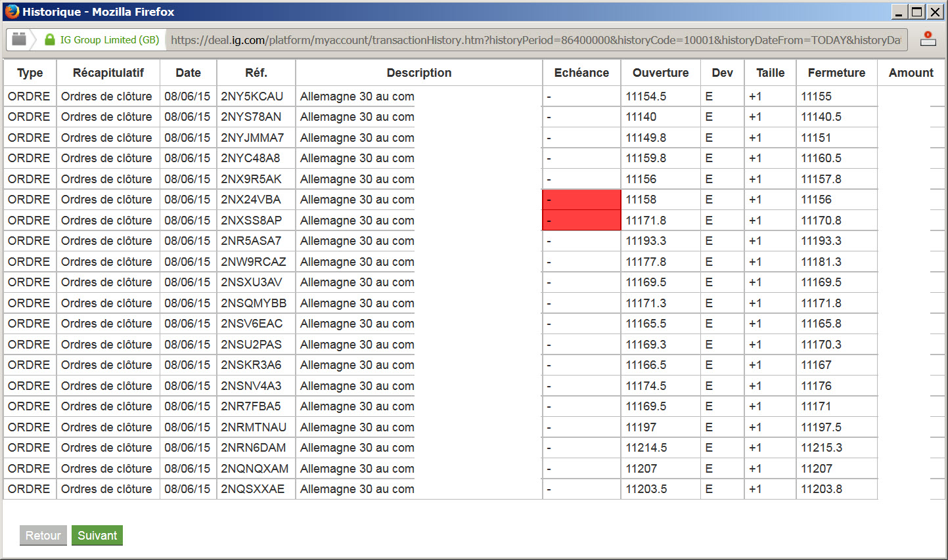The height and width of the screenshot is (560, 948).
Task: Click opening price 11154.5
Action: [646, 97]
